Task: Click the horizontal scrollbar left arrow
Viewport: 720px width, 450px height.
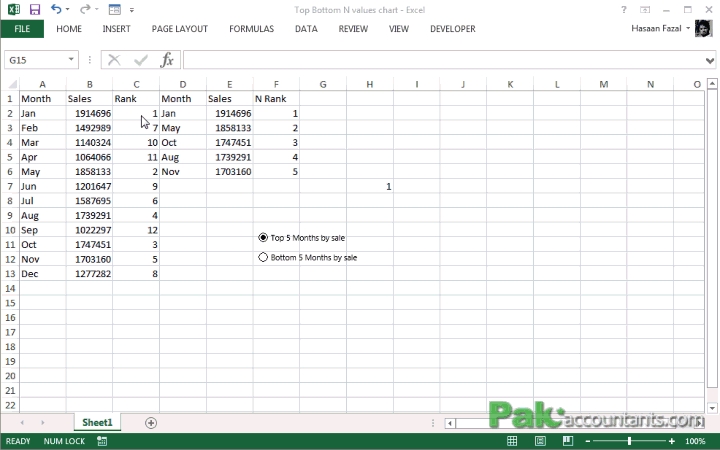Action: (x=450, y=423)
